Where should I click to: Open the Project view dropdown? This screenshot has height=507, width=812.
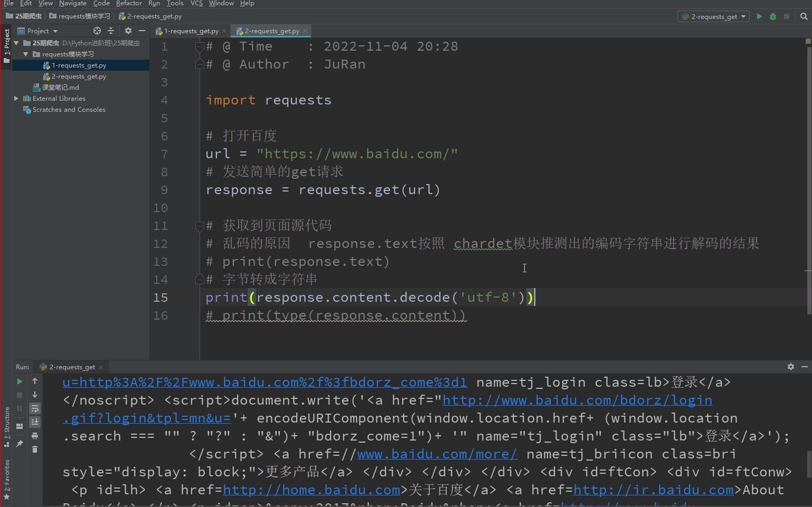37,31
